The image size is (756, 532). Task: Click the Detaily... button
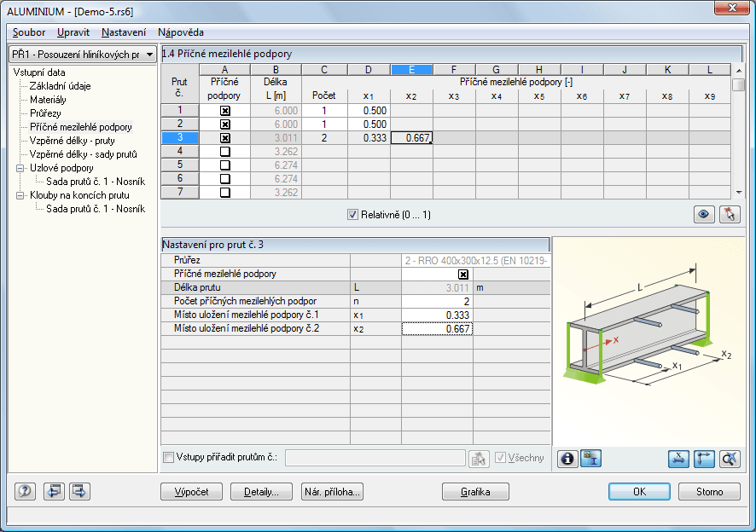tap(261, 492)
